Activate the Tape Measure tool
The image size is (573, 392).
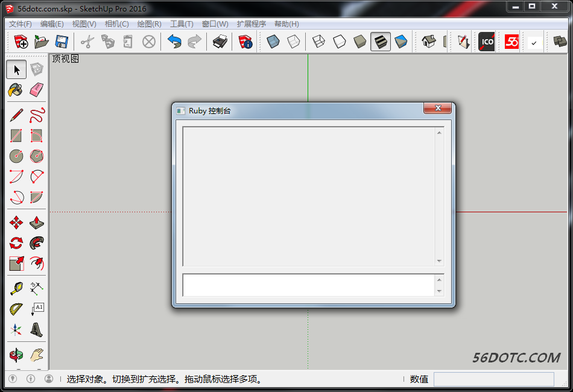16,288
